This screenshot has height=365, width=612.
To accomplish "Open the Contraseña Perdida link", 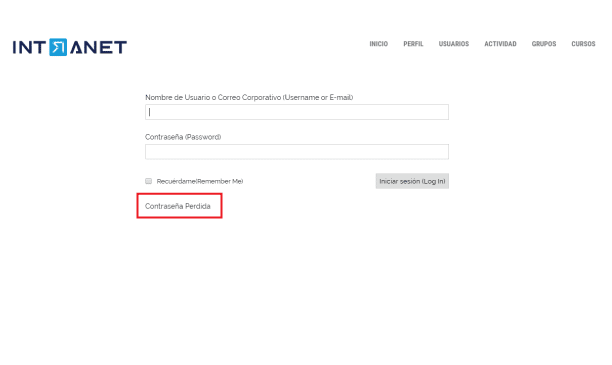I will point(178,206).
